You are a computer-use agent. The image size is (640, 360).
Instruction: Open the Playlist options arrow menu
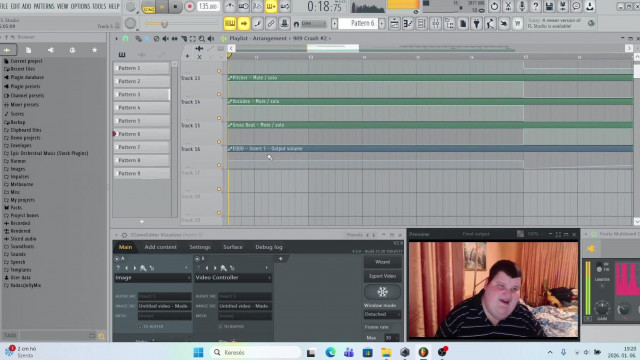pyautogui.click(x=116, y=38)
